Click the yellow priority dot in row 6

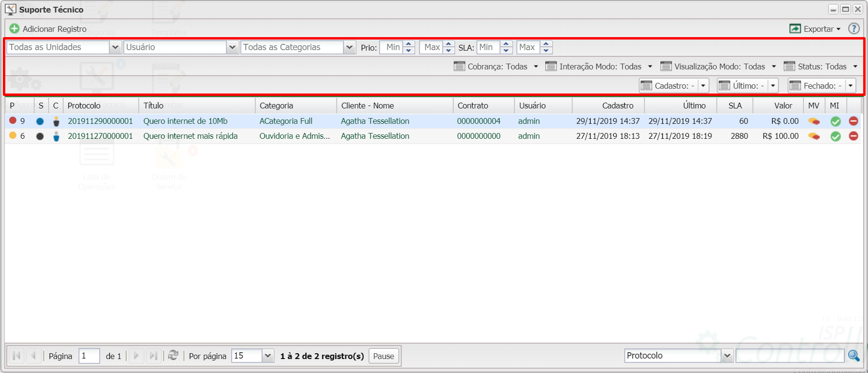(x=13, y=135)
